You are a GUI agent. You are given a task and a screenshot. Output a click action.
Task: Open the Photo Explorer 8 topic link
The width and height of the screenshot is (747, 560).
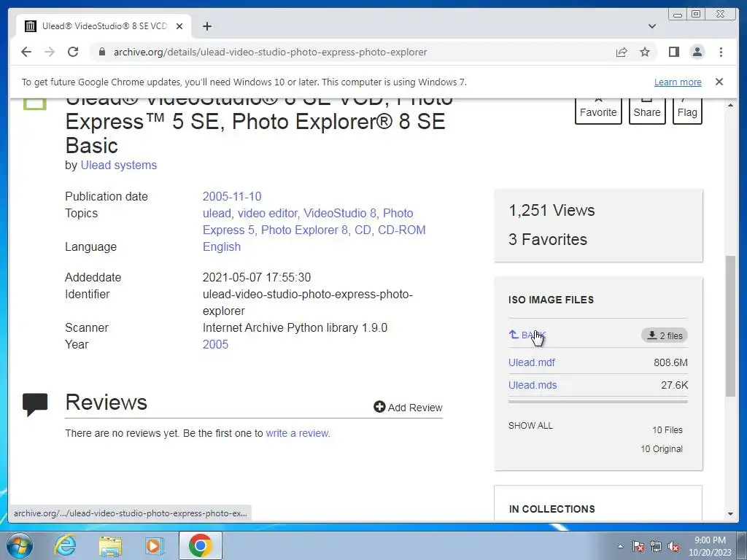(304, 230)
